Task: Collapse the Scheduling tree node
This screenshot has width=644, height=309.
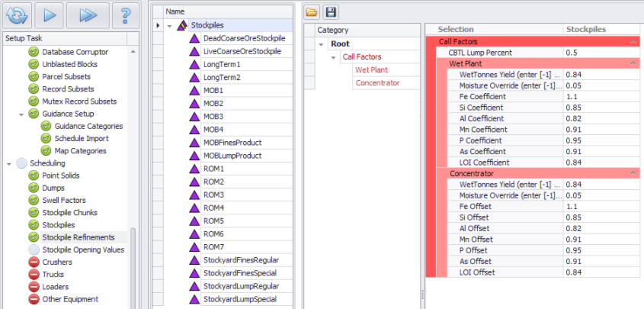Action: [x=9, y=163]
